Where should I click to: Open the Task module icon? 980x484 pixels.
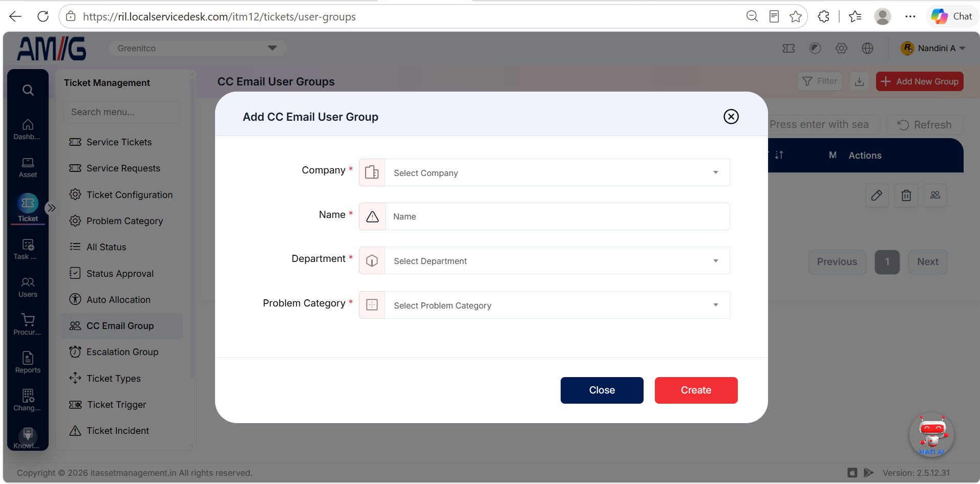[28, 249]
